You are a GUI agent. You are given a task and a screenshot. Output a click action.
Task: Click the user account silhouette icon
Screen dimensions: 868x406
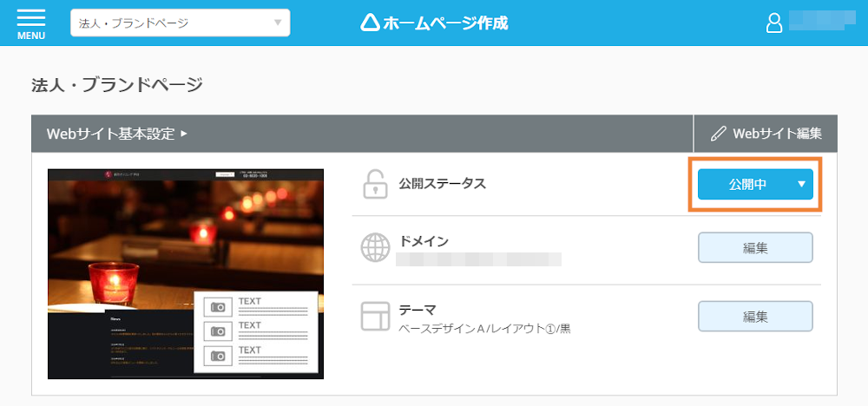(774, 23)
